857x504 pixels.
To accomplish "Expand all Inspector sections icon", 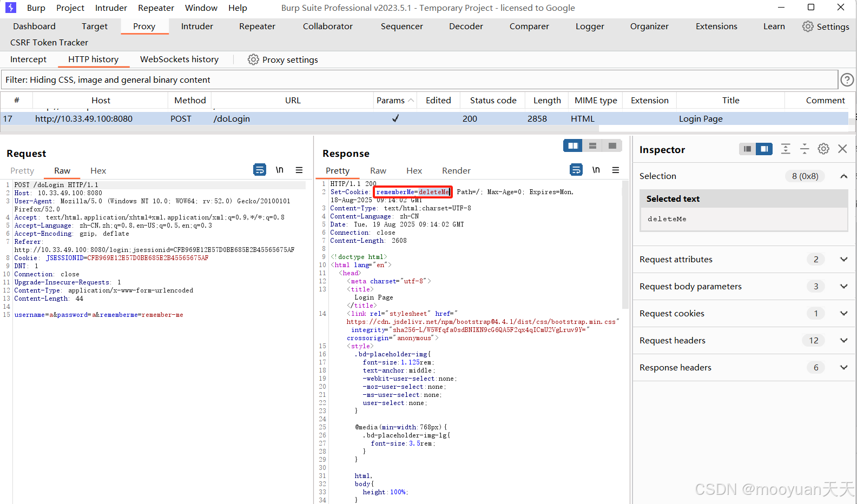I will coord(786,149).
